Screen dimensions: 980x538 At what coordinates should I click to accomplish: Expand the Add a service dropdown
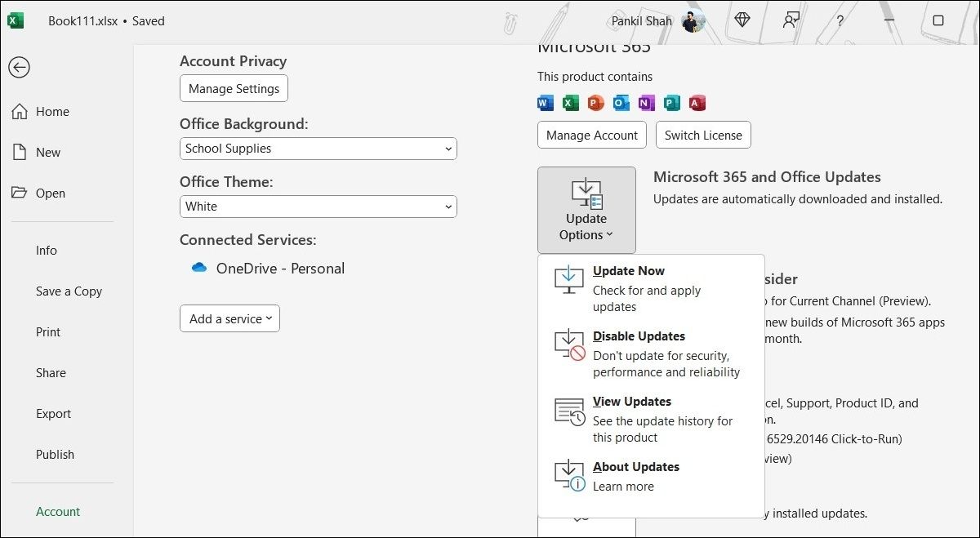point(229,318)
